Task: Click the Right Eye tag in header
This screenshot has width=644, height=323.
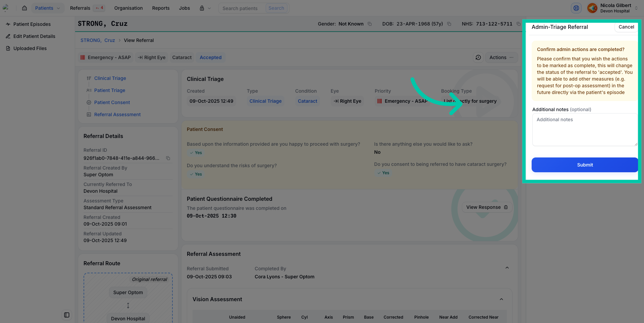Action: point(152,57)
